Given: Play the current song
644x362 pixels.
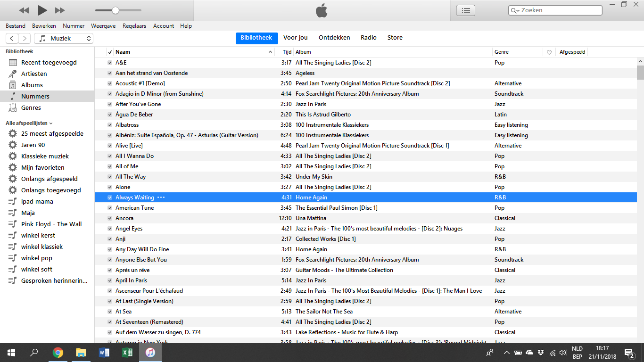Looking at the screenshot, I should pos(42,10).
